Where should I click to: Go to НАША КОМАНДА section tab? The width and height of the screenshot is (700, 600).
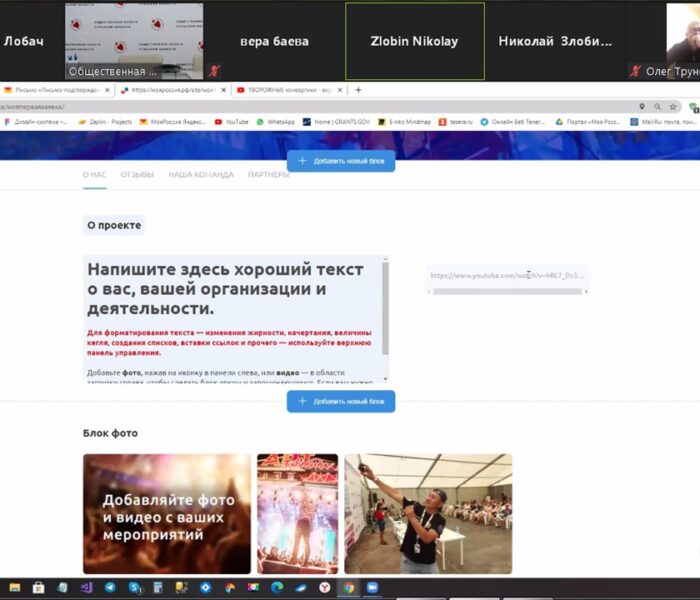click(201, 175)
